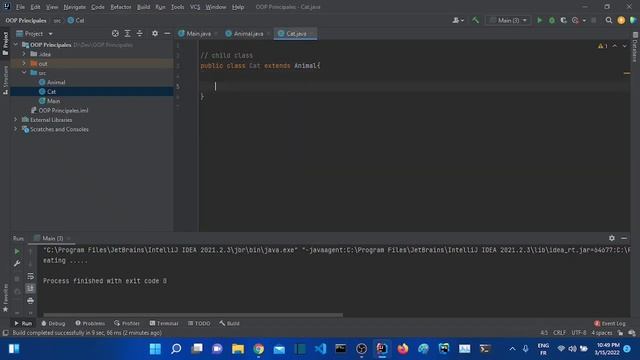Start debugging with the toolbar bug icon
The image size is (640, 360).
(552, 20)
